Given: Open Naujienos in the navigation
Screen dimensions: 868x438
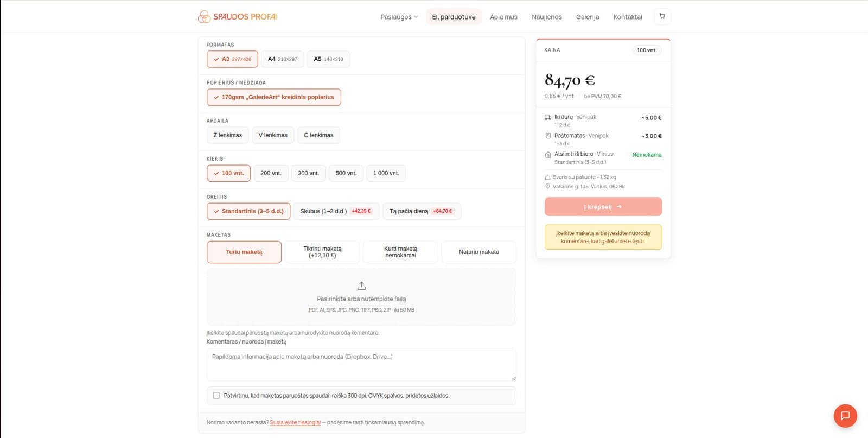Looking at the screenshot, I should 546,17.
